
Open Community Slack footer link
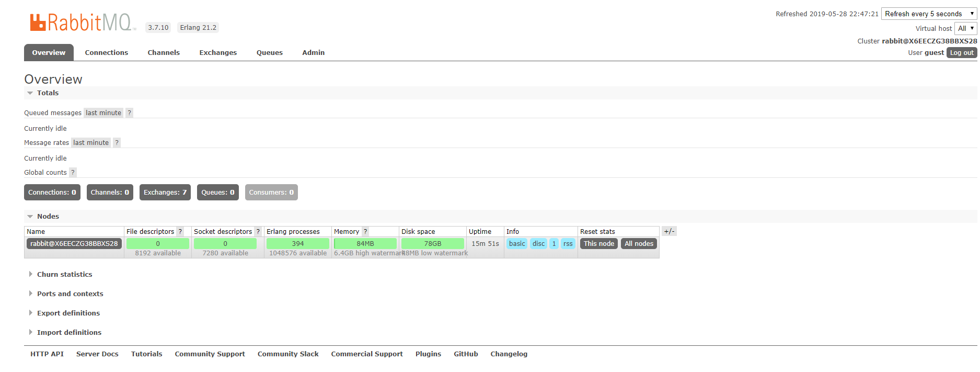288,354
